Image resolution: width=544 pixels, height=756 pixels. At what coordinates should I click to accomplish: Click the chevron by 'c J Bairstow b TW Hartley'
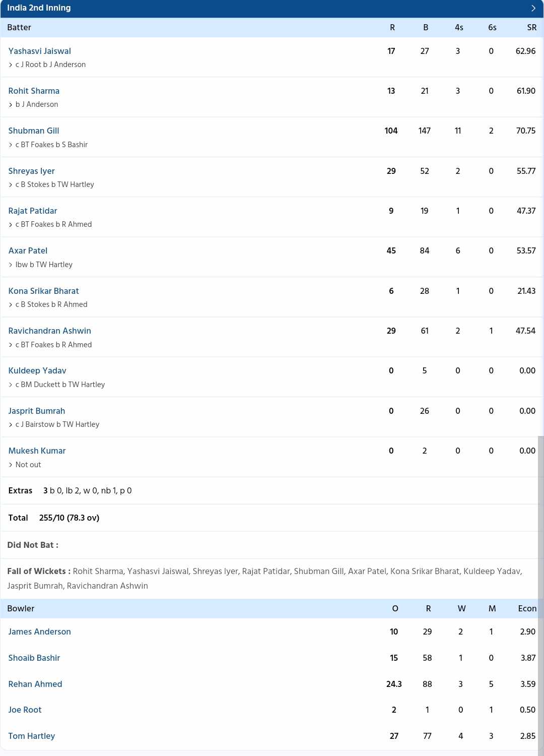pyautogui.click(x=11, y=425)
